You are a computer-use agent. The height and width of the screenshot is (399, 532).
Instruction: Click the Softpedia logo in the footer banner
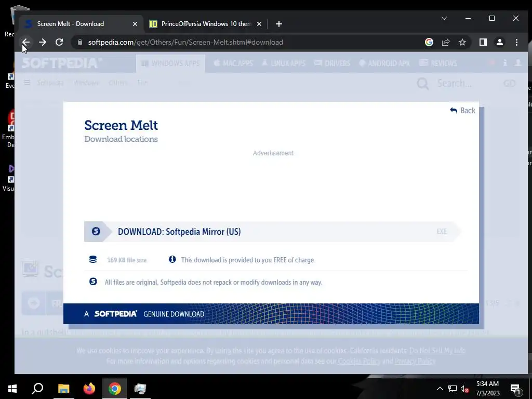[116, 314]
